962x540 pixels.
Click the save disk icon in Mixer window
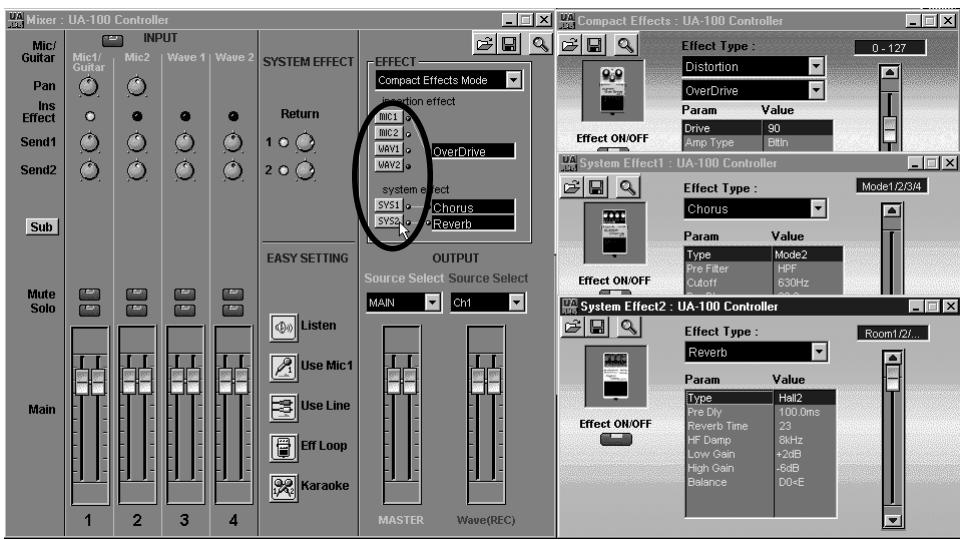click(509, 44)
